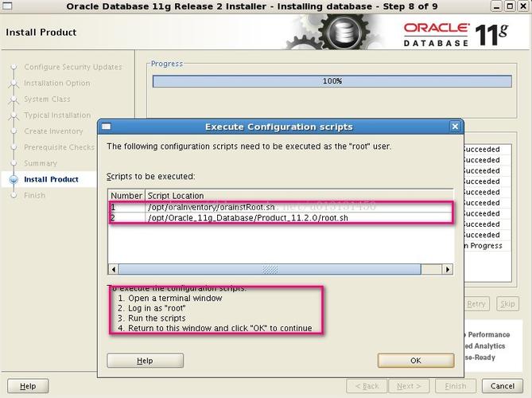Close the Oracle installer window
Screen dimensions: 532x398
[x=522, y=6]
